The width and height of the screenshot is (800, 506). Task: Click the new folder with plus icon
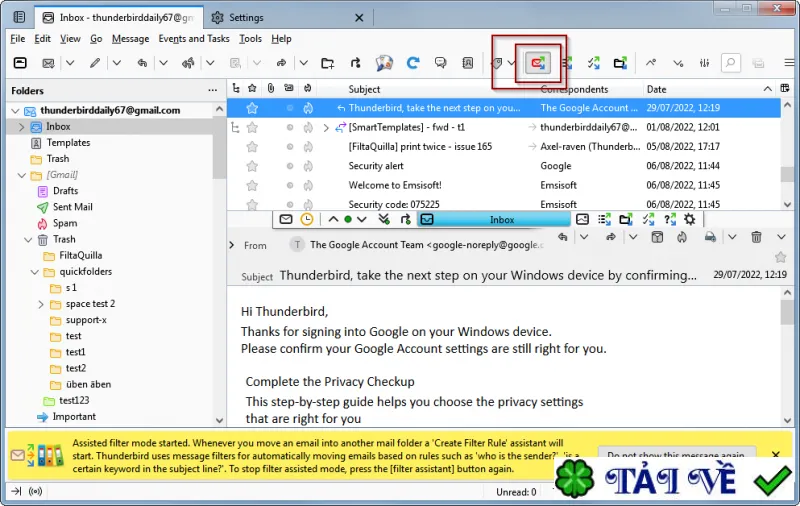[328, 63]
